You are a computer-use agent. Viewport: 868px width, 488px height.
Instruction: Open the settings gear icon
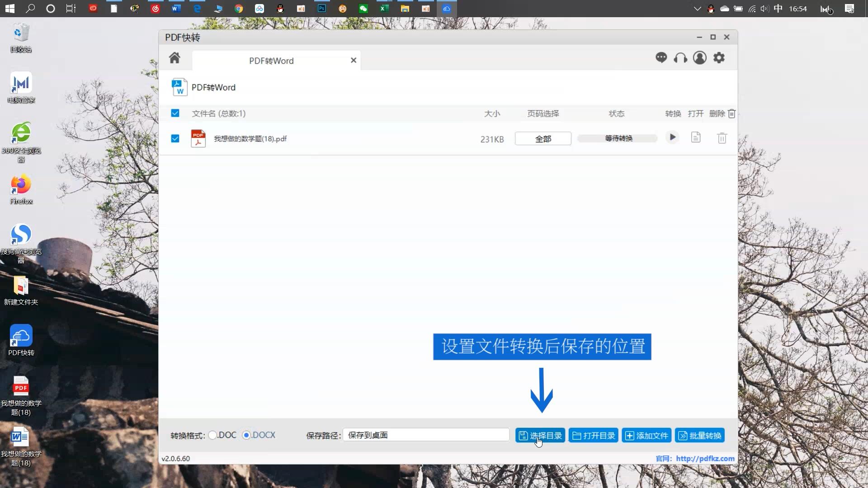click(719, 58)
